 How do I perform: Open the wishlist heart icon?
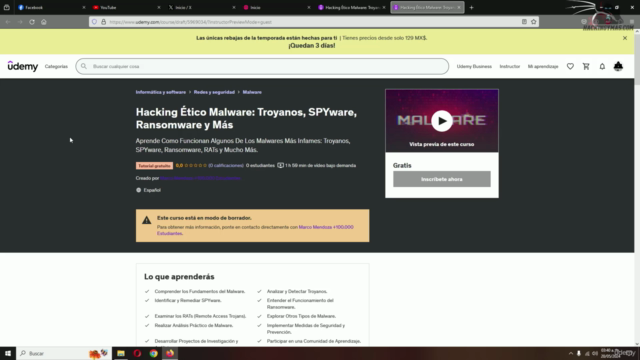(570, 66)
